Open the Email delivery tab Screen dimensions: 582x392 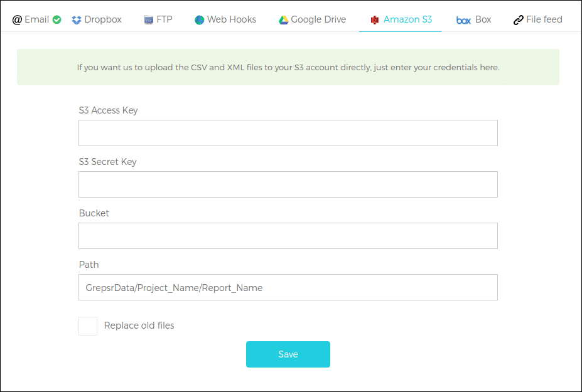pyautogui.click(x=37, y=19)
